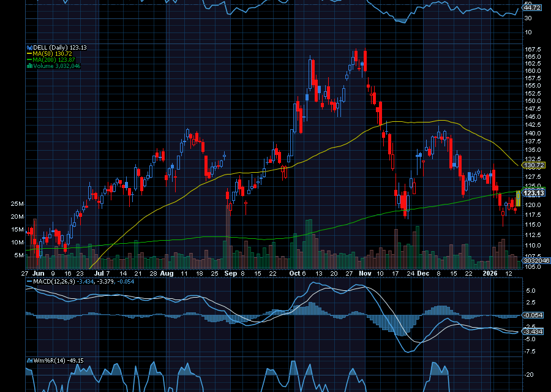Click the Wm%R wave icon in bottom pane
The width and height of the screenshot is (551, 392).
29,361
